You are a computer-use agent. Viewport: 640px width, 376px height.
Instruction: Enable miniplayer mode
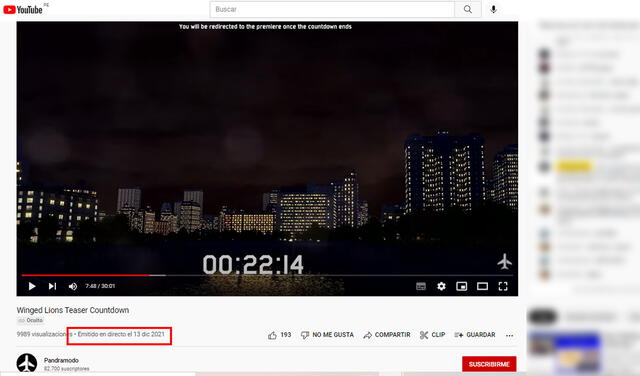click(x=462, y=286)
